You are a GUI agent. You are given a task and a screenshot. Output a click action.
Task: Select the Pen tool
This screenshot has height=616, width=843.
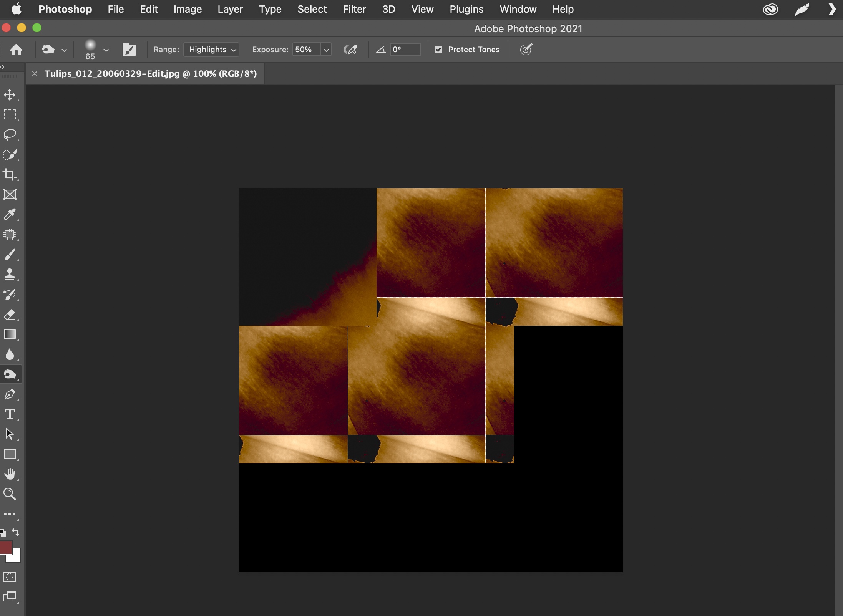[x=10, y=394]
